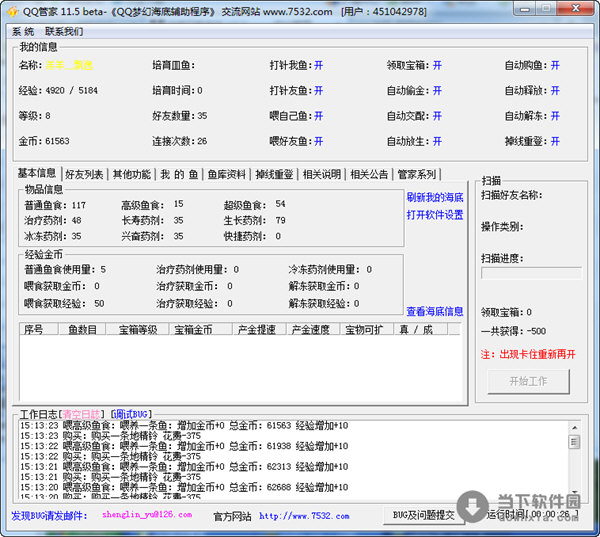Click the BUG及问题提交 button
The height and width of the screenshot is (537, 600).
(x=424, y=515)
